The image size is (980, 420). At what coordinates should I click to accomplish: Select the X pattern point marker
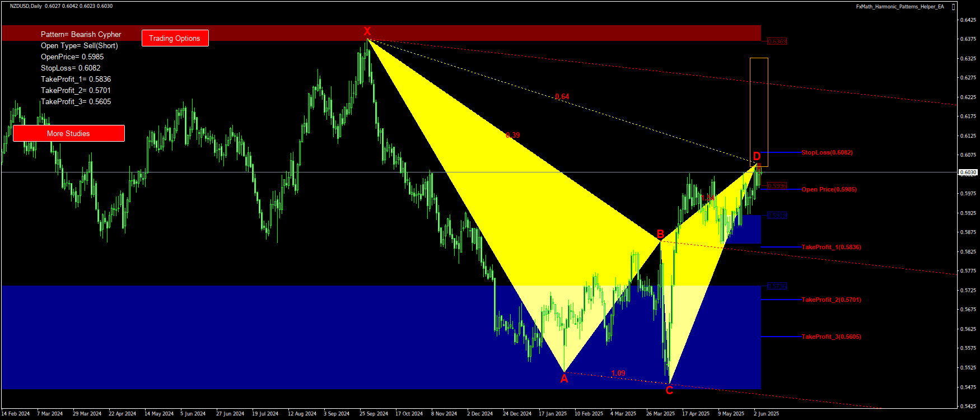point(367,31)
